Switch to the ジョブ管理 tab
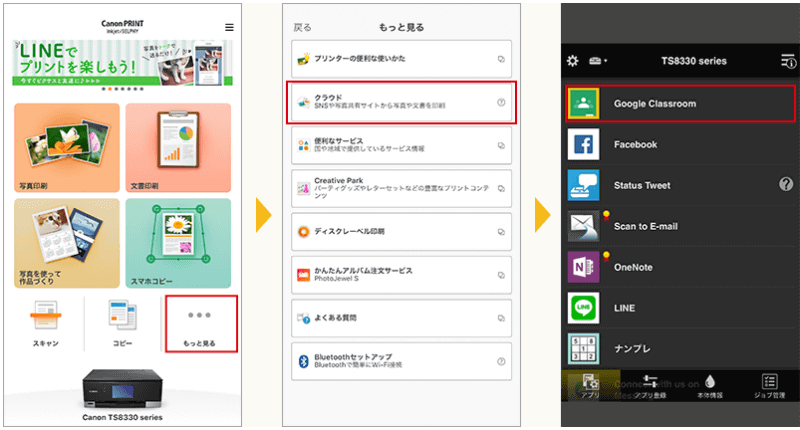Viewport: 800px width, 430px height. pos(769,386)
